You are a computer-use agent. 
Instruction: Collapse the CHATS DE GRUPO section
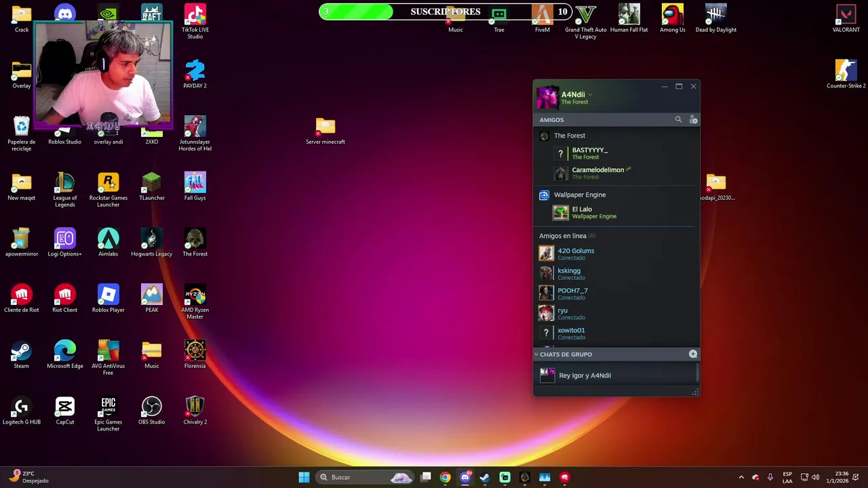536,354
